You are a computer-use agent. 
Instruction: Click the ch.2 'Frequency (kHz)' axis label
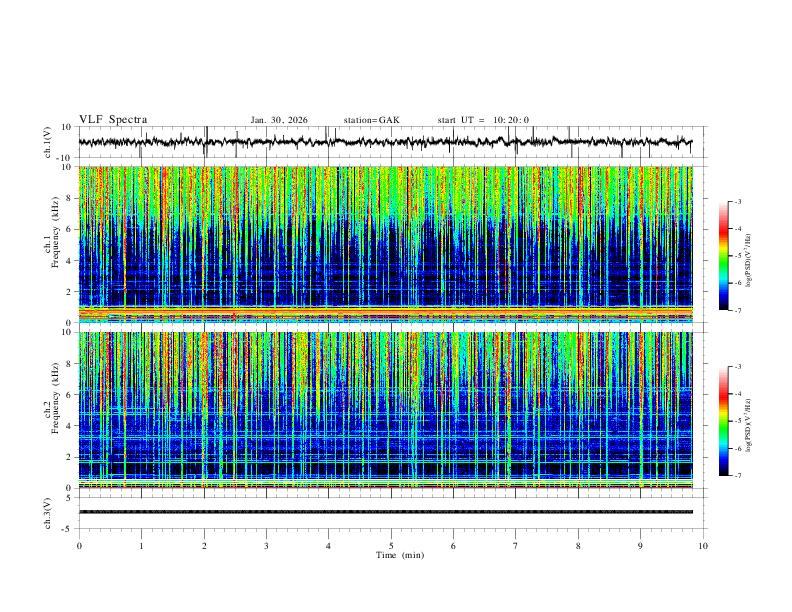coord(55,398)
